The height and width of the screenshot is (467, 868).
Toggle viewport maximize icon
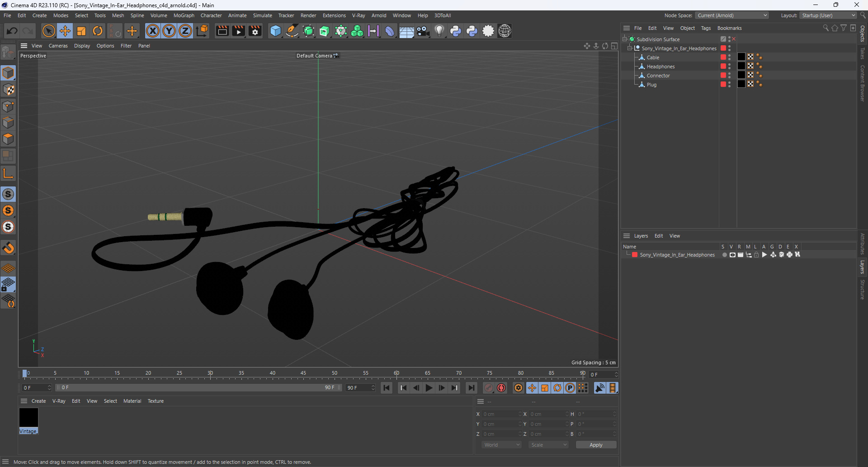pos(614,46)
